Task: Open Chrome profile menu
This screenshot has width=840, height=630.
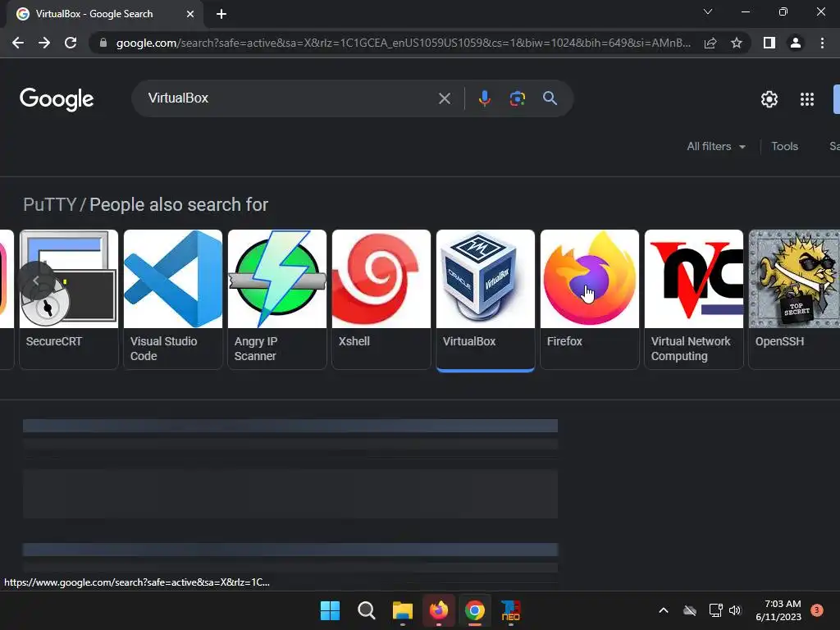Action: (x=796, y=43)
